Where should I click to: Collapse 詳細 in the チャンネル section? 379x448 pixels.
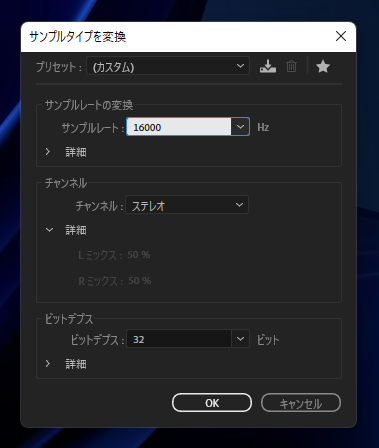pyautogui.click(x=49, y=230)
